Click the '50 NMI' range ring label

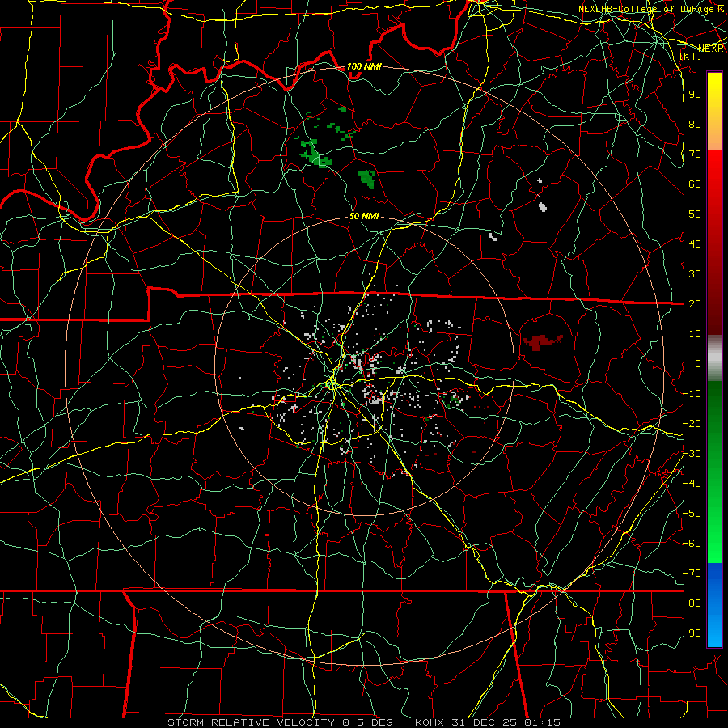pyautogui.click(x=364, y=216)
